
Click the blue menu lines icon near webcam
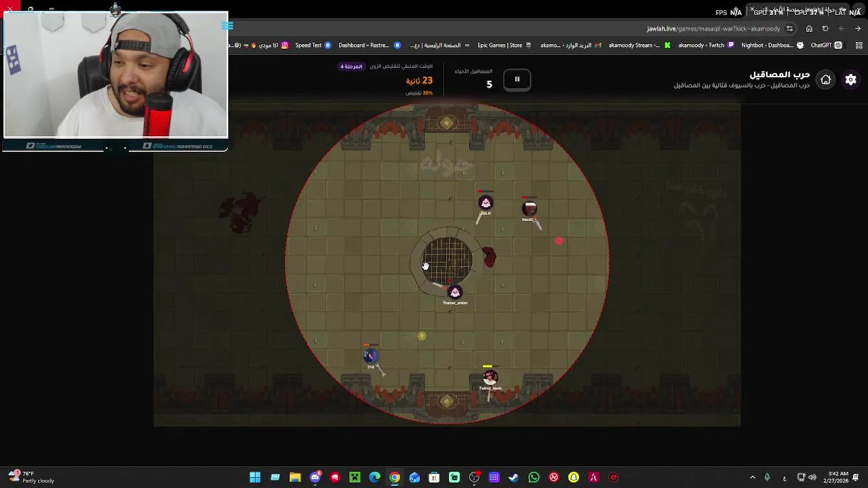click(227, 26)
